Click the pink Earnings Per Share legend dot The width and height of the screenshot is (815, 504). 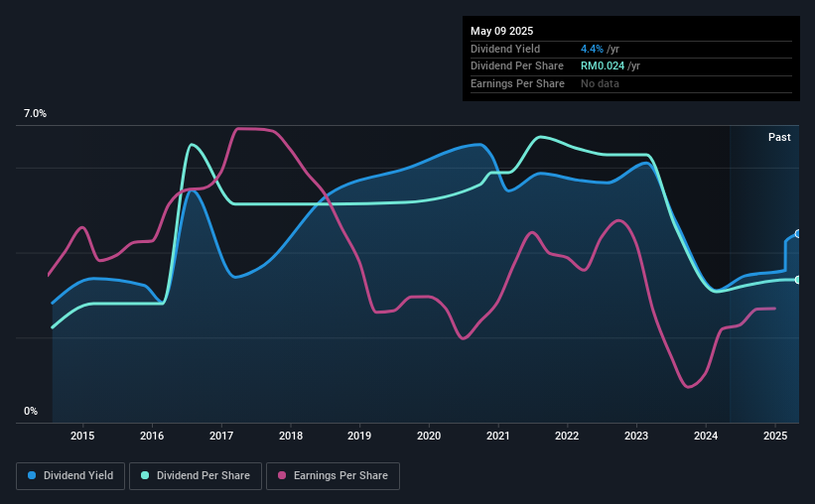point(282,475)
